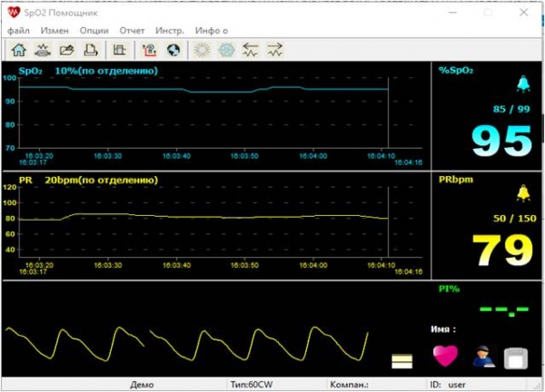
Task: Click the 16:04:16 end time on the SpO2 chart
Action: pyautogui.click(x=409, y=162)
